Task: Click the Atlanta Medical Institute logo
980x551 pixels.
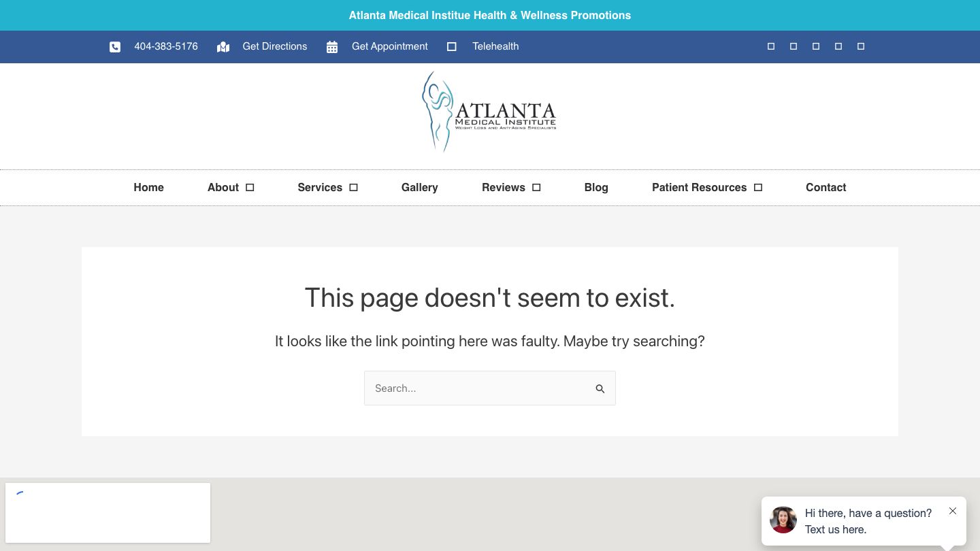Action: pyautogui.click(x=489, y=111)
